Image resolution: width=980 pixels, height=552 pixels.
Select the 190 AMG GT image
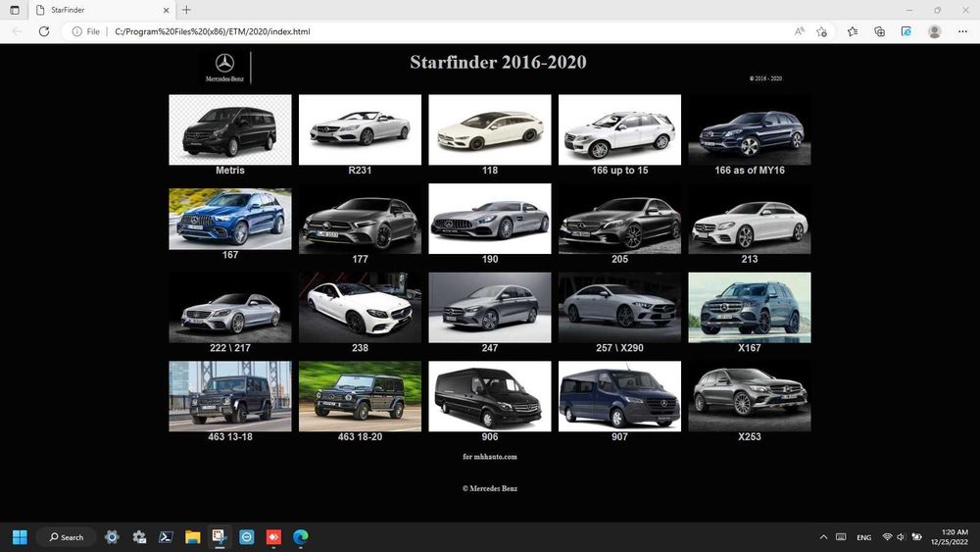pyautogui.click(x=490, y=219)
